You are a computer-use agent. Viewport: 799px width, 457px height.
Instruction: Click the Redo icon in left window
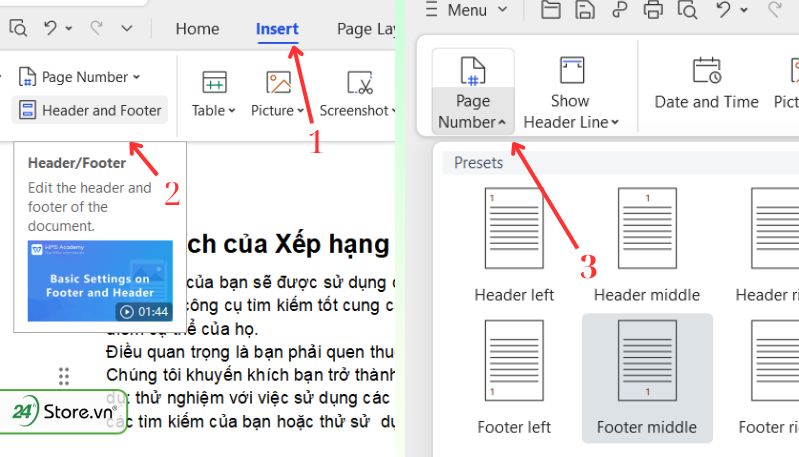(97, 28)
